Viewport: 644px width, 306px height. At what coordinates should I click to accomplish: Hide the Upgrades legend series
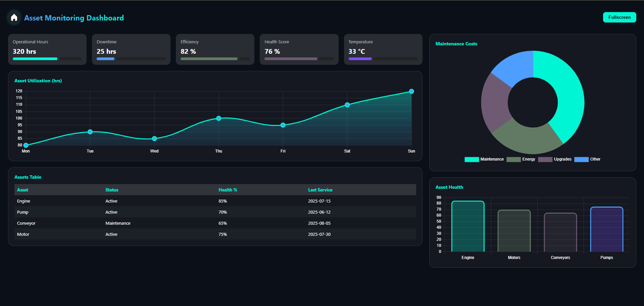[555, 159]
